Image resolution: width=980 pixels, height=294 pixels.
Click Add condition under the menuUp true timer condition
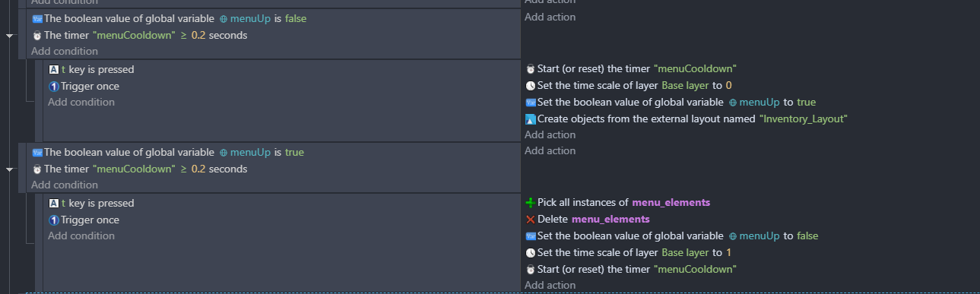coord(65,185)
